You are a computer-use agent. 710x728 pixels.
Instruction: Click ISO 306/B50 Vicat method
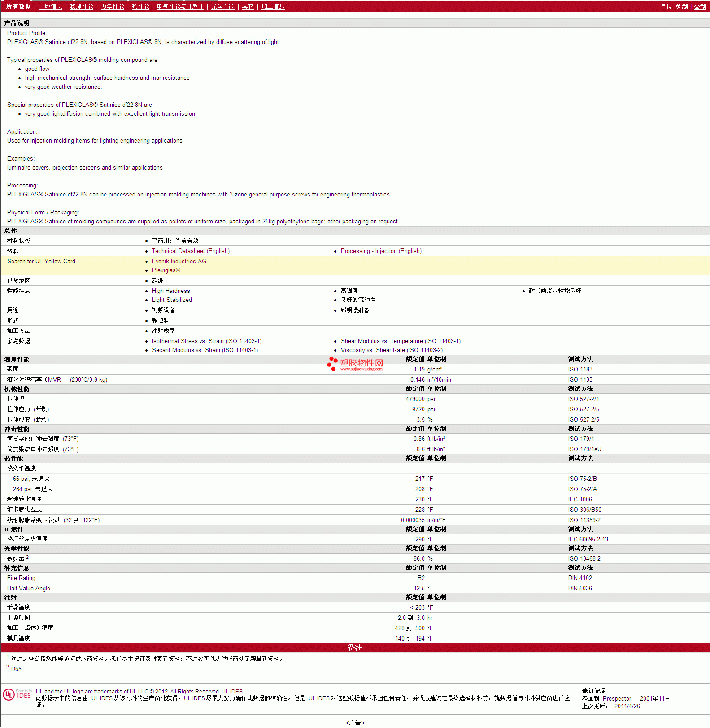click(584, 510)
